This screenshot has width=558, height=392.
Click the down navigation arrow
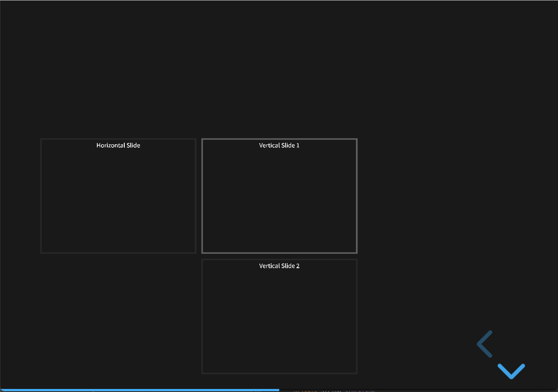511,371
